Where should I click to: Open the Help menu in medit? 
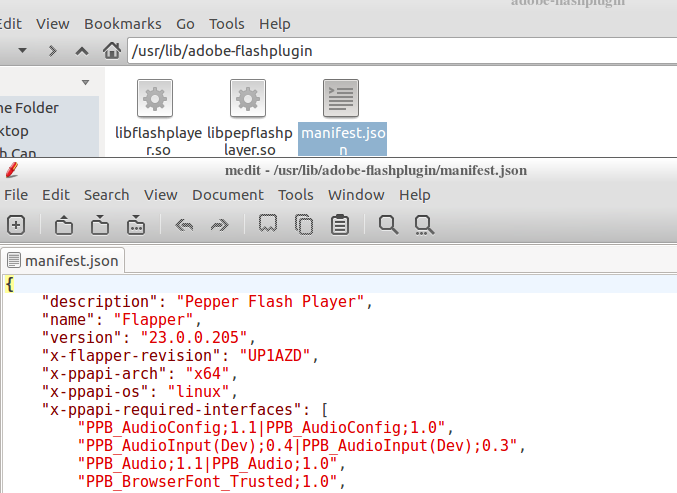pos(414,195)
